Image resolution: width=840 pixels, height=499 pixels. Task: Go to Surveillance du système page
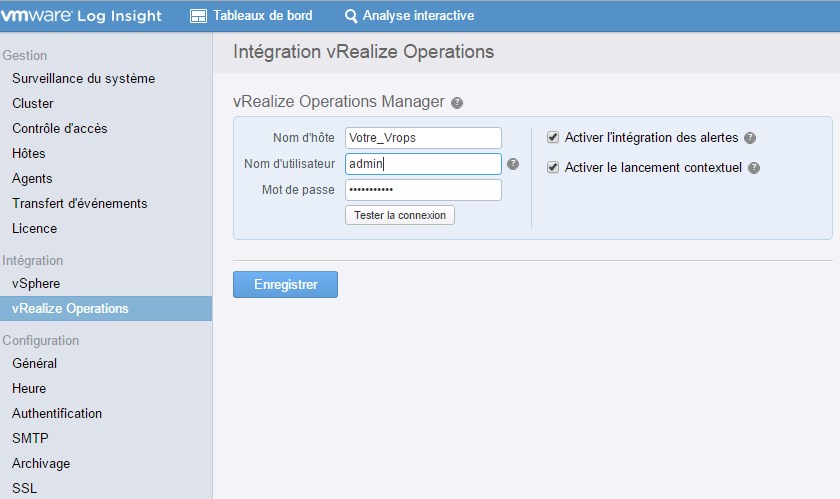[x=83, y=79]
